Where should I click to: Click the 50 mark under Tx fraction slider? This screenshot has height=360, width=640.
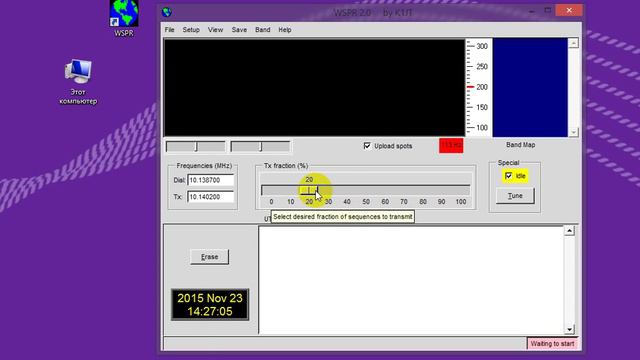(366, 202)
